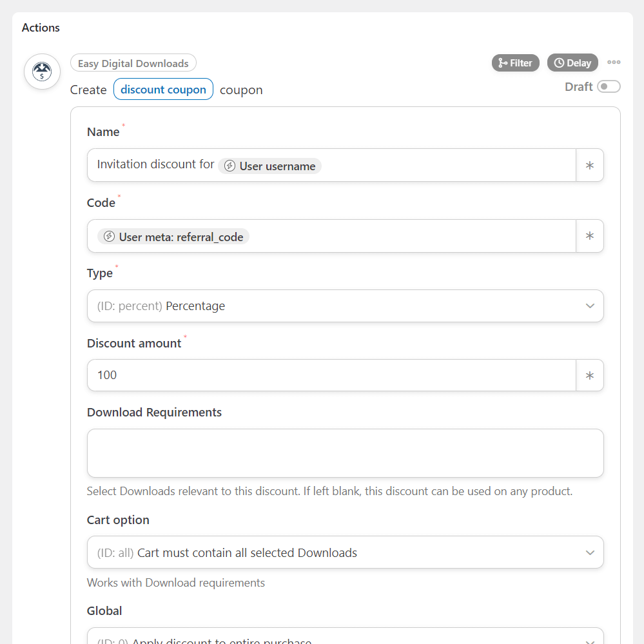Click the tag icon in User username token
This screenshot has width=644, height=644.
tap(229, 166)
